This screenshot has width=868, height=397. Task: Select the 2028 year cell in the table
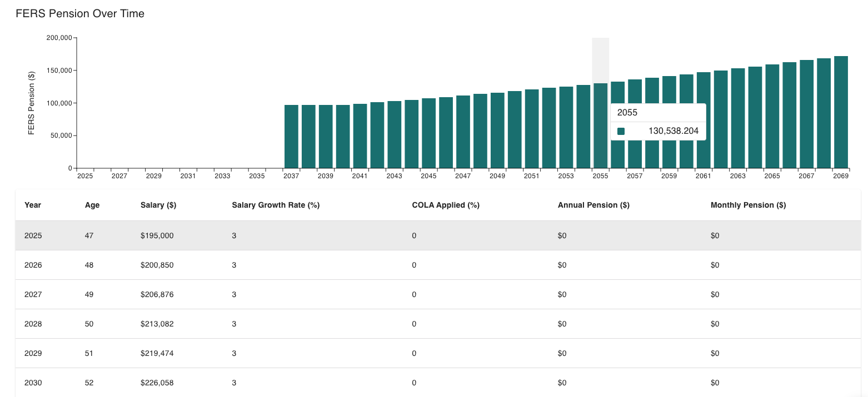click(x=33, y=324)
